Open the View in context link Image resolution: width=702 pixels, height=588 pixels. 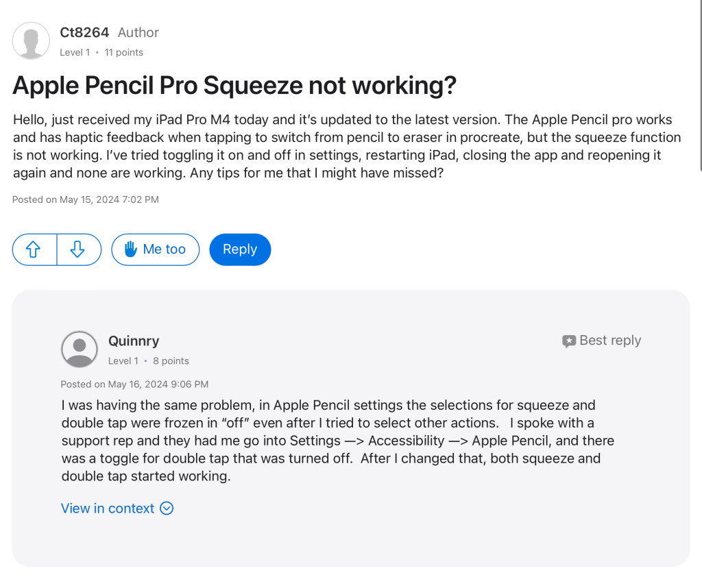pyautogui.click(x=108, y=509)
